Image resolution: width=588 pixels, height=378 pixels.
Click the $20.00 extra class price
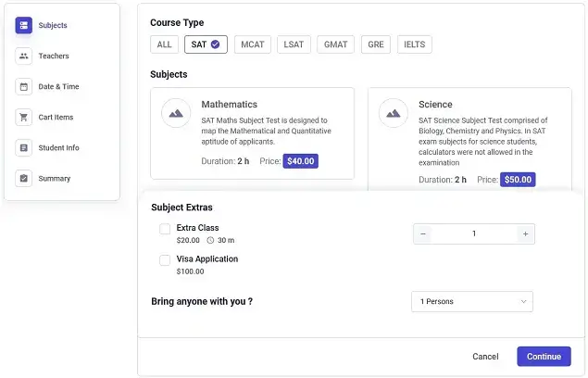[x=188, y=240]
